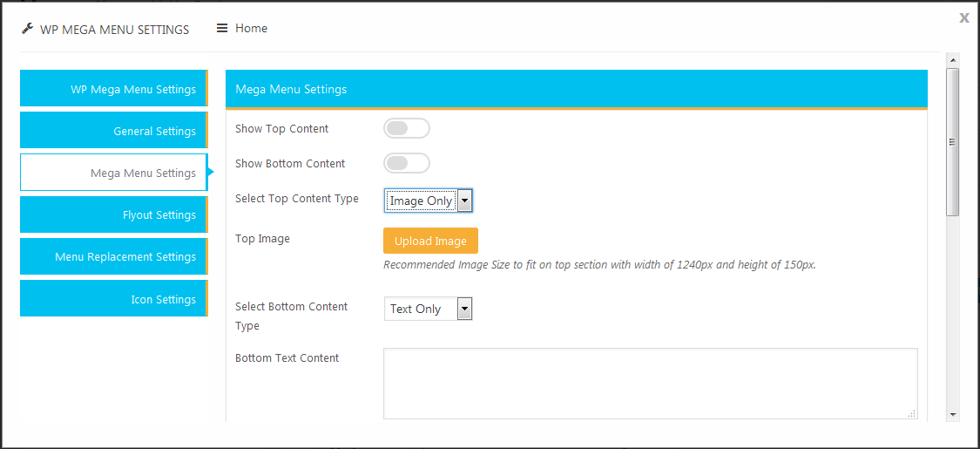Click the Image Only dropdown arrow
The height and width of the screenshot is (449, 980).
pos(464,201)
